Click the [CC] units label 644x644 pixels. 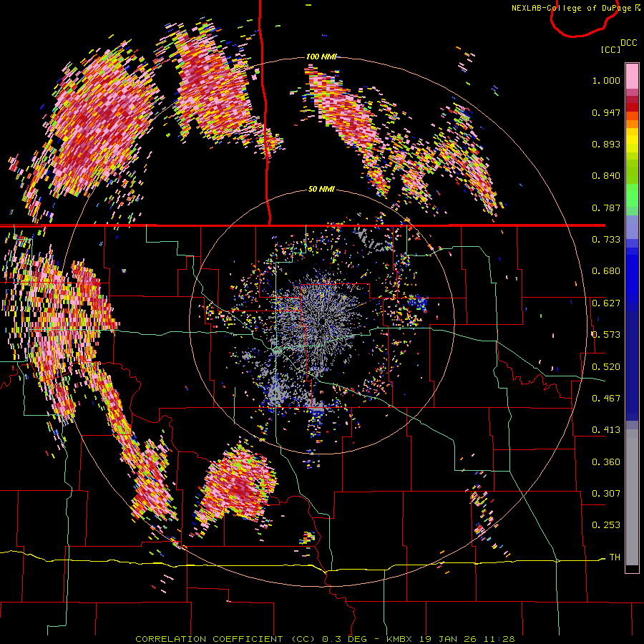[x=610, y=49]
